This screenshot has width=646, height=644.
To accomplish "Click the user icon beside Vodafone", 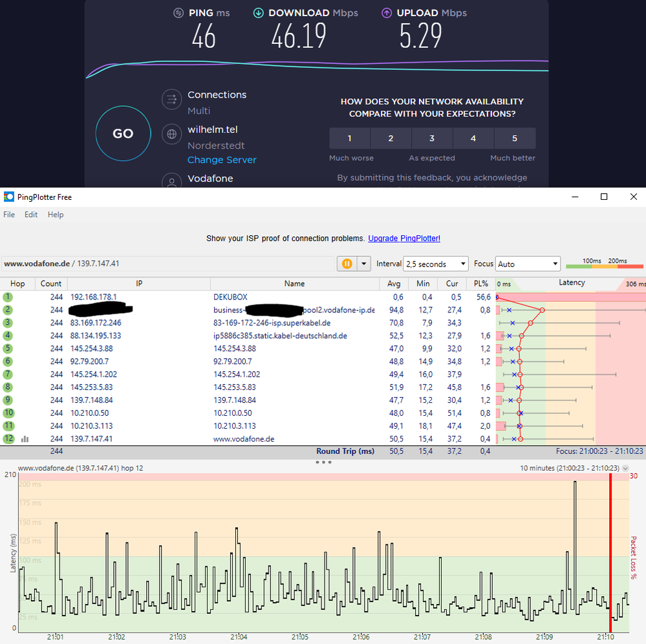I will click(x=172, y=181).
